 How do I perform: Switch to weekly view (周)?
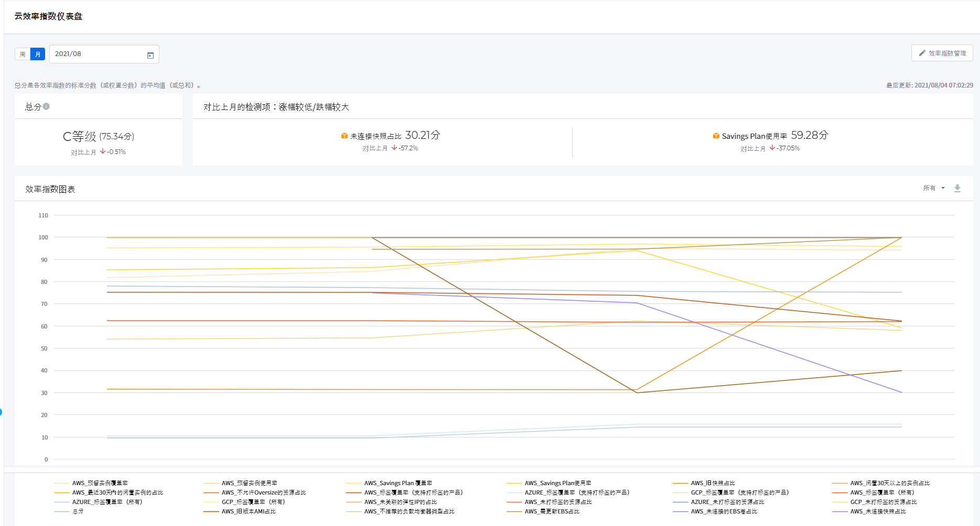(23, 54)
